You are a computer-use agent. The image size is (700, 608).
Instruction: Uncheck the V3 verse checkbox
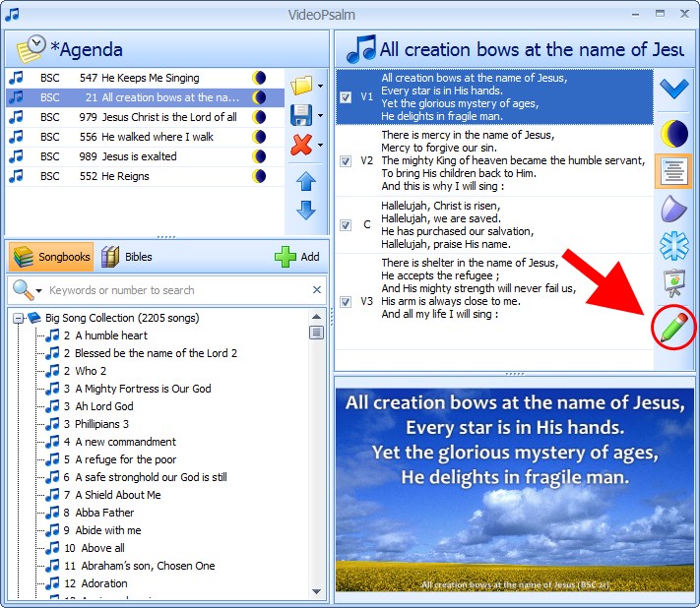click(346, 302)
